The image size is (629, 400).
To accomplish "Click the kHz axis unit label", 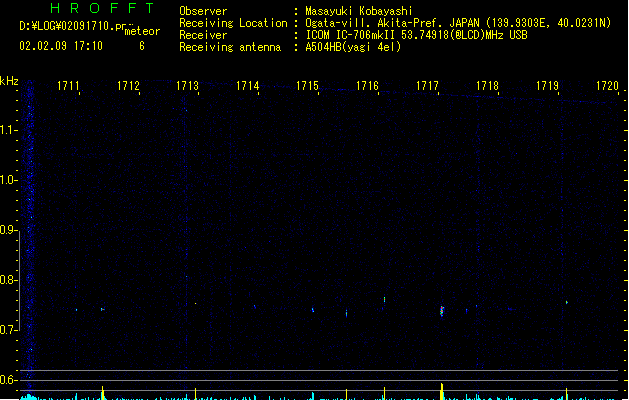I will click(x=9, y=81).
